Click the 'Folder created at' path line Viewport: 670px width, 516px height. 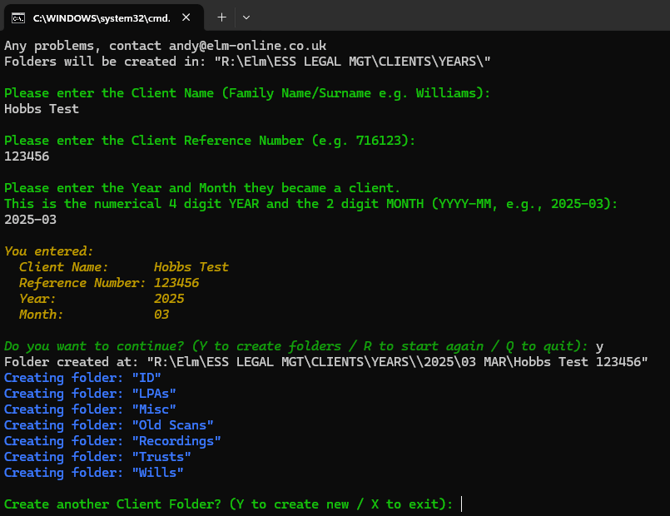tap(326, 362)
